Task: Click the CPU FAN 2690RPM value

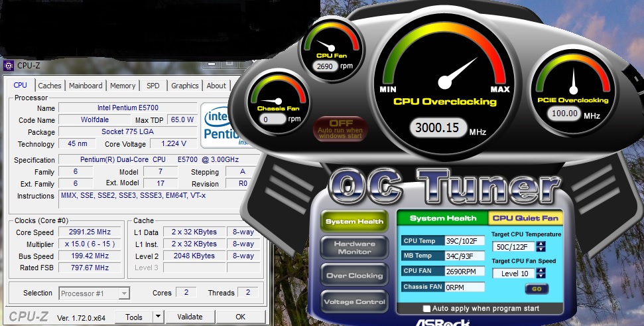Action: point(464,272)
